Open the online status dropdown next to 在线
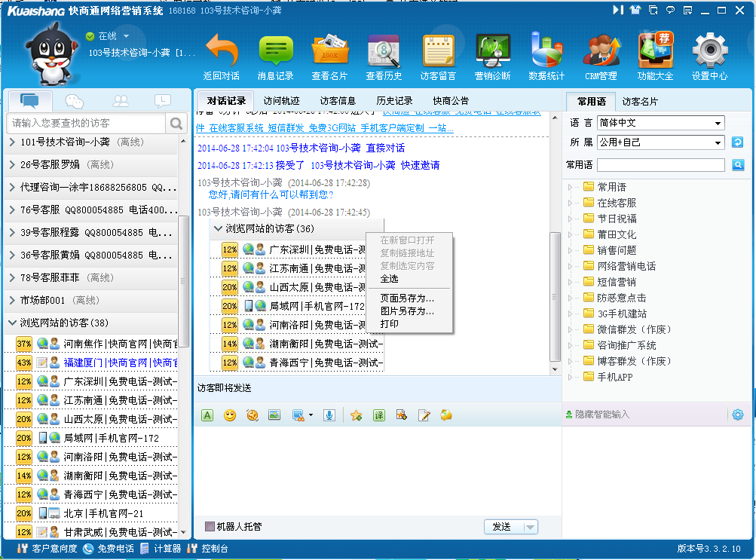 [x=126, y=36]
